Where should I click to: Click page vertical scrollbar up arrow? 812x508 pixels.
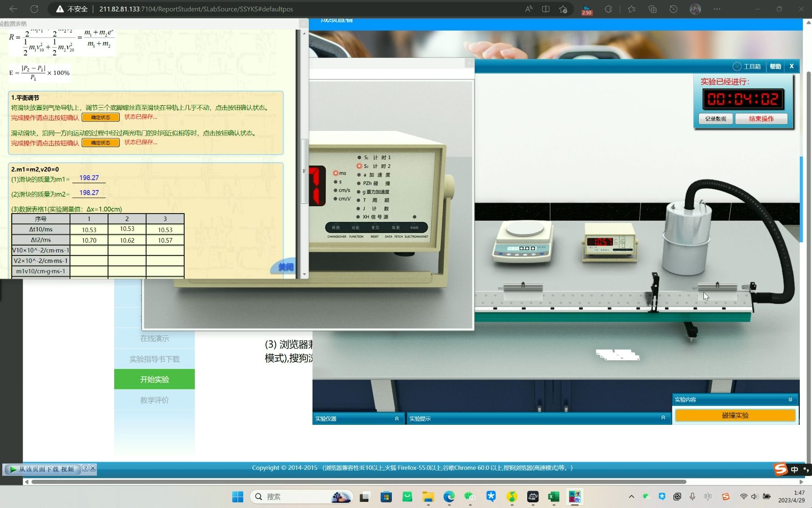click(808, 22)
